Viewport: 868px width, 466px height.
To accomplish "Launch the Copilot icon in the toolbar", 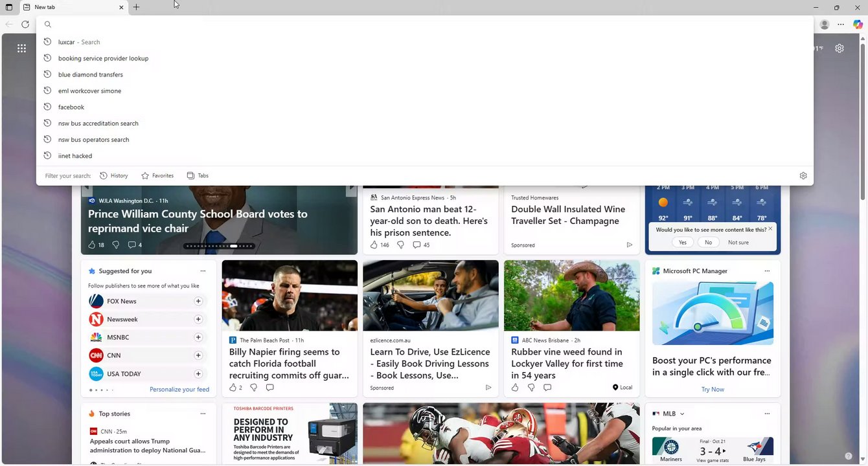I will (x=858, y=24).
